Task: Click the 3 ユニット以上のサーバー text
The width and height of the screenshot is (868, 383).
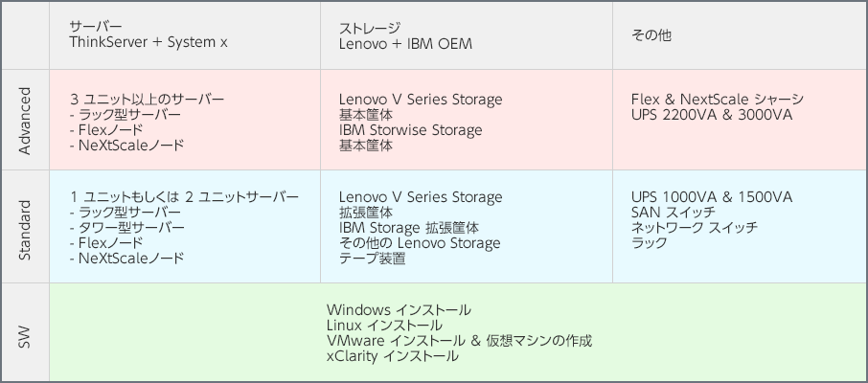Action: [x=148, y=99]
